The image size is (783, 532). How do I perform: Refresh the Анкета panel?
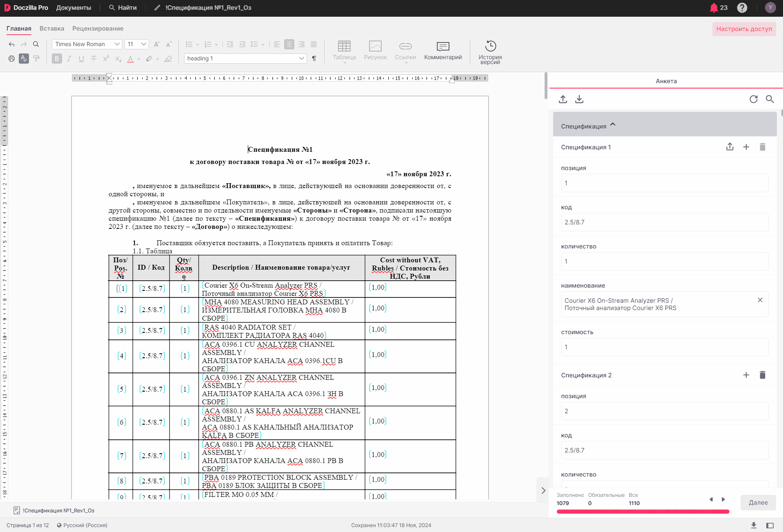click(753, 99)
